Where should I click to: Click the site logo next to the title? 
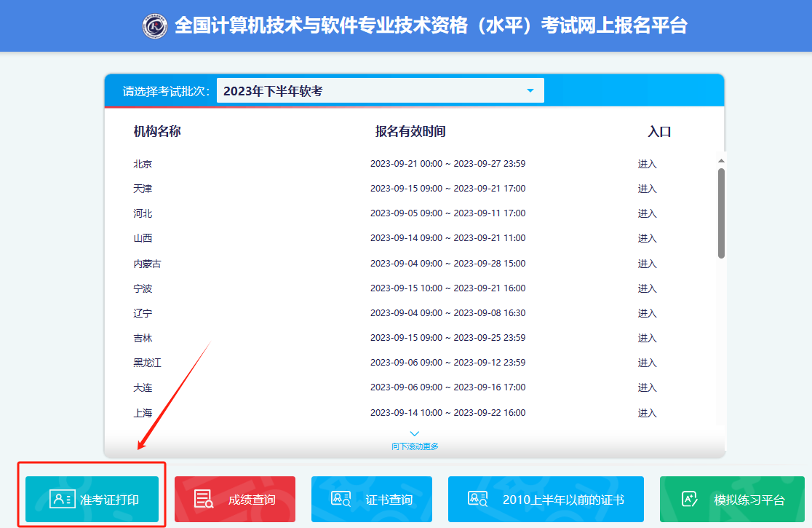(155, 25)
